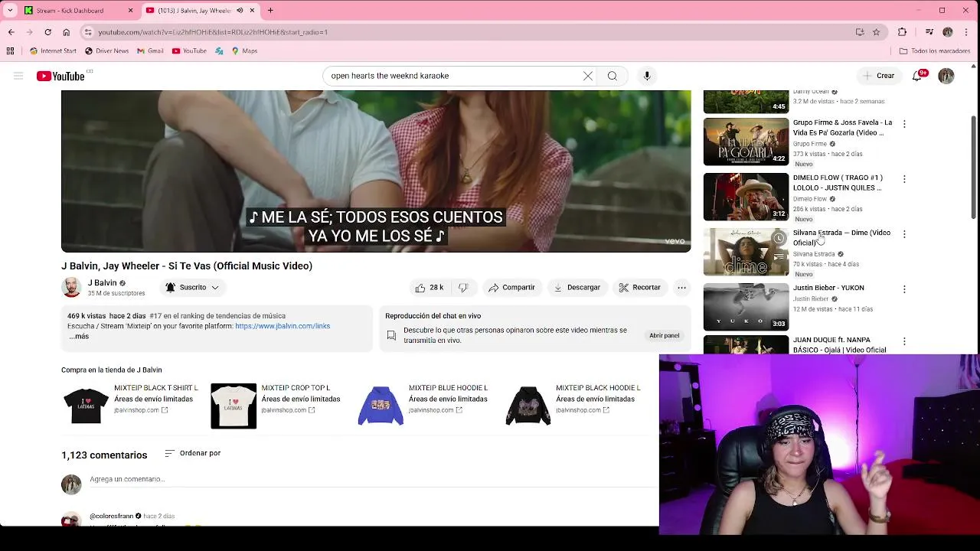This screenshot has height=551, width=980.
Task: Open browser extensions puzzle icon
Action: point(902,32)
